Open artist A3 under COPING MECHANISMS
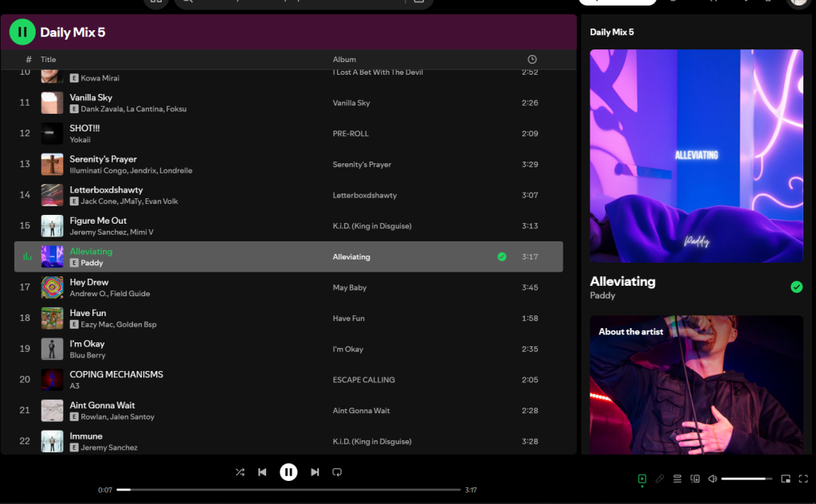816x504 pixels. 74,386
